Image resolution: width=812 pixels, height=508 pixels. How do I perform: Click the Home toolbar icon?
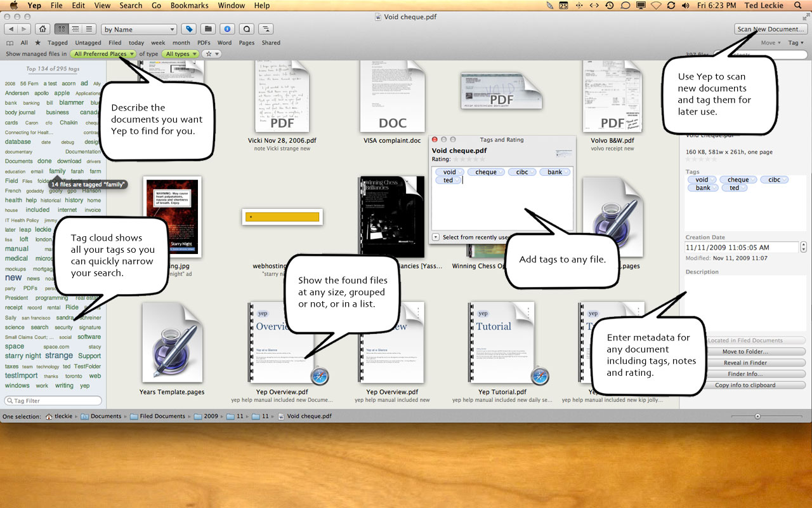click(43, 29)
